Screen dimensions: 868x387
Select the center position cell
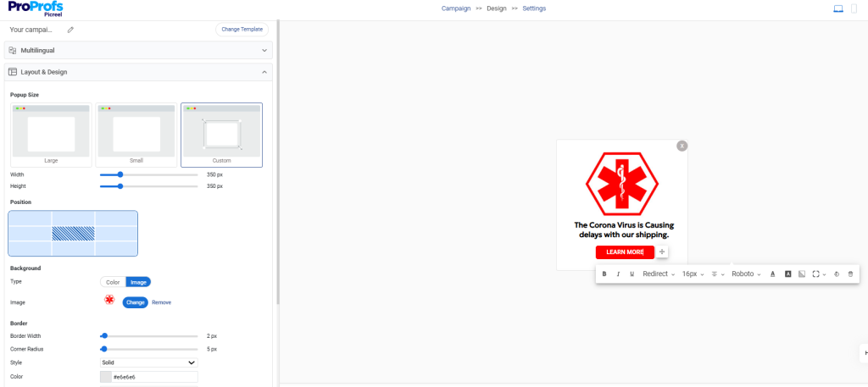(74, 234)
